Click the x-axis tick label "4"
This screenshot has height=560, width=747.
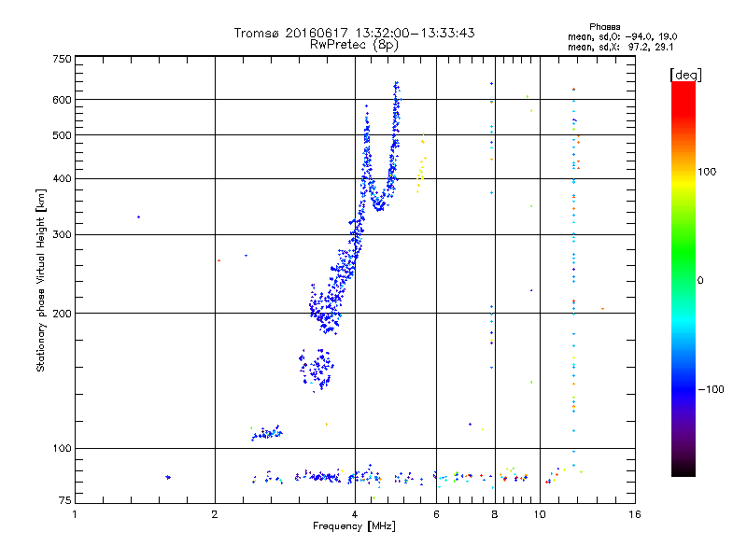[x=355, y=514]
